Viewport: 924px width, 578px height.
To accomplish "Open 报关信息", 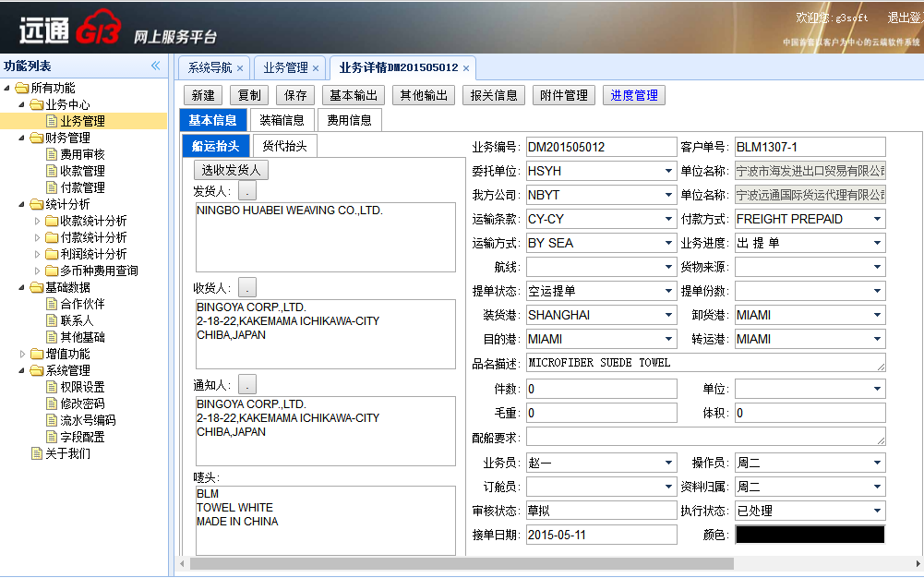I will coord(494,95).
